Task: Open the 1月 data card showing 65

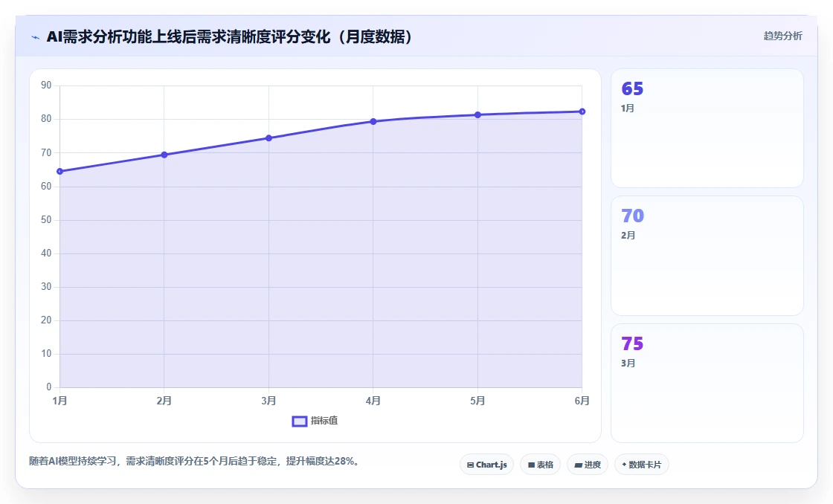Action: point(707,128)
